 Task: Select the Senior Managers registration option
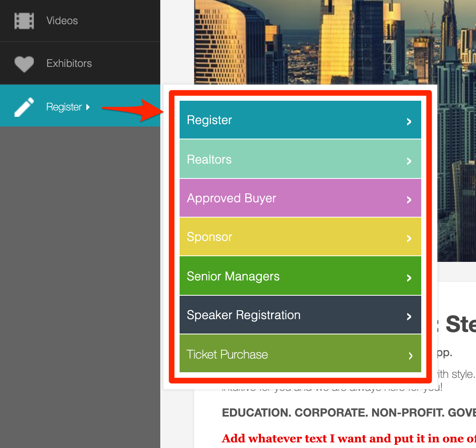click(300, 276)
